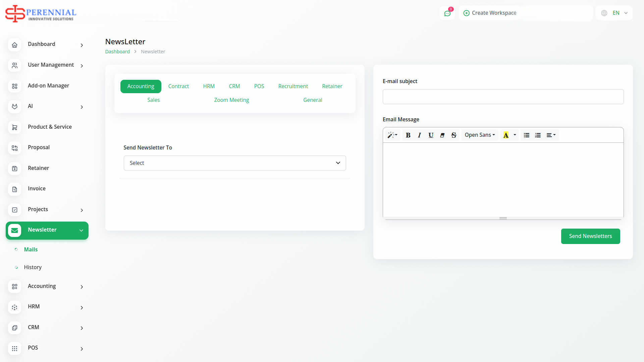The width and height of the screenshot is (644, 362).
Task: Select the Zoom Meeting tab
Action: pyautogui.click(x=231, y=100)
